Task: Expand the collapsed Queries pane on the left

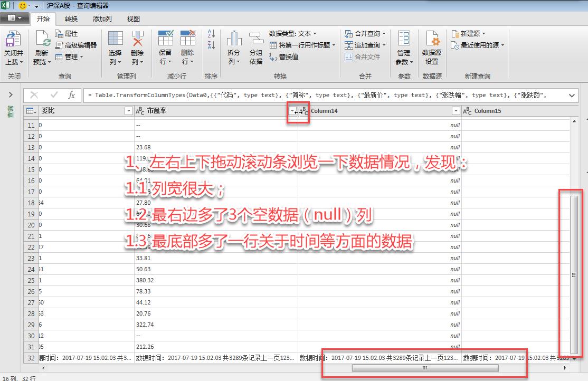Action: point(10,96)
